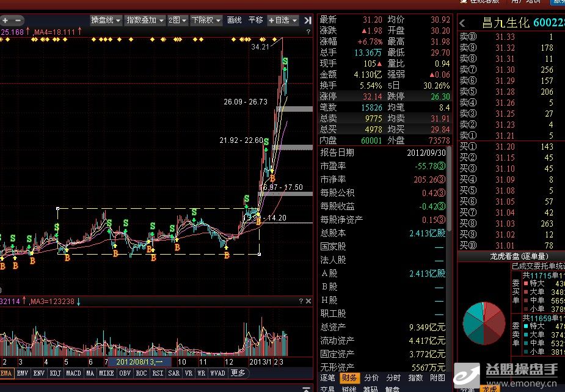Close the volume subchart with its X icon

(309, 301)
